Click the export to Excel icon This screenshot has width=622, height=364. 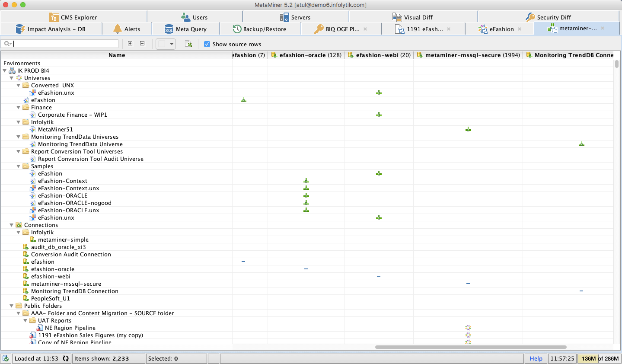[188, 44]
